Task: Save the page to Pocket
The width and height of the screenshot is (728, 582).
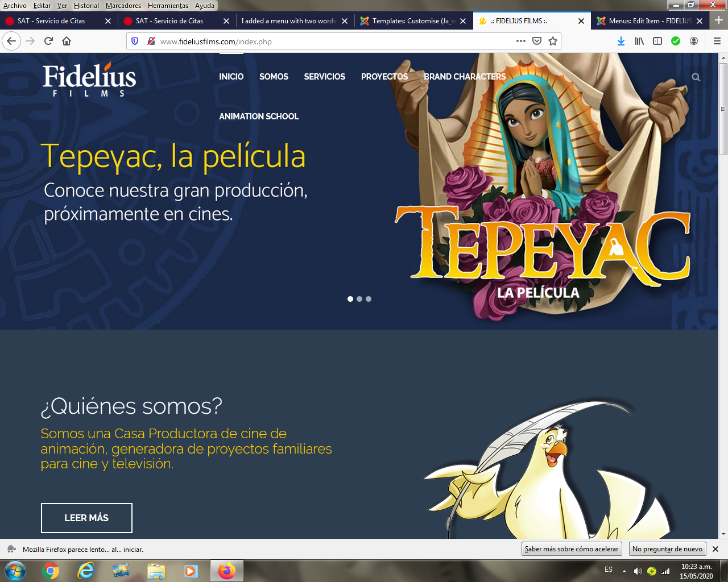Action: 536,41
